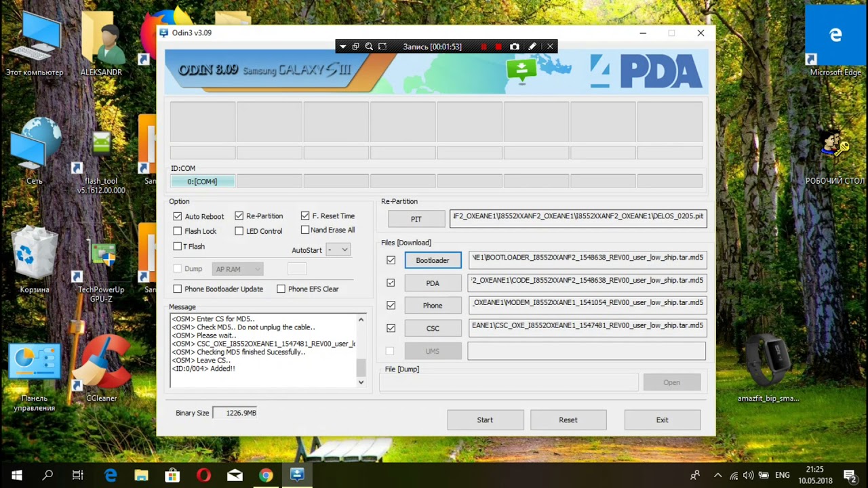Open the notification center icon
The width and height of the screenshot is (868, 488).
pos(849,475)
